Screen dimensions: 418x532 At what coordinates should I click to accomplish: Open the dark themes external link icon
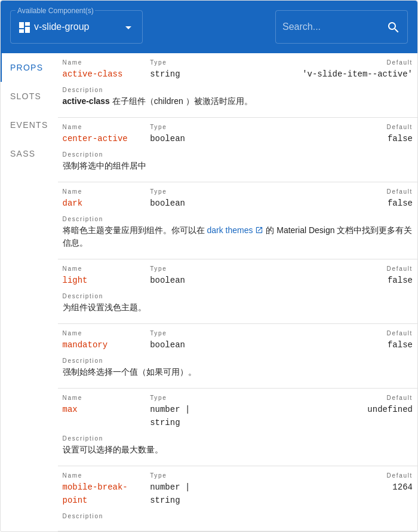(259, 230)
